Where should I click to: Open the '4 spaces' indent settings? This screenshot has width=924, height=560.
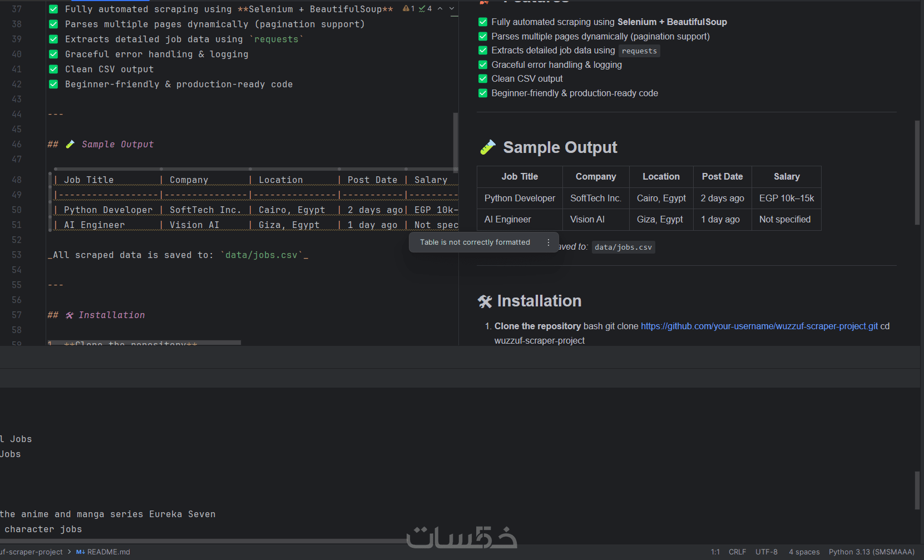[804, 552]
